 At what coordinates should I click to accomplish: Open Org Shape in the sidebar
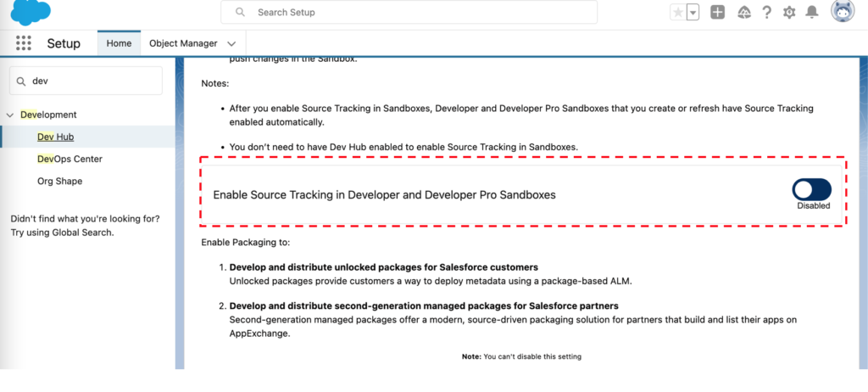pos(60,182)
